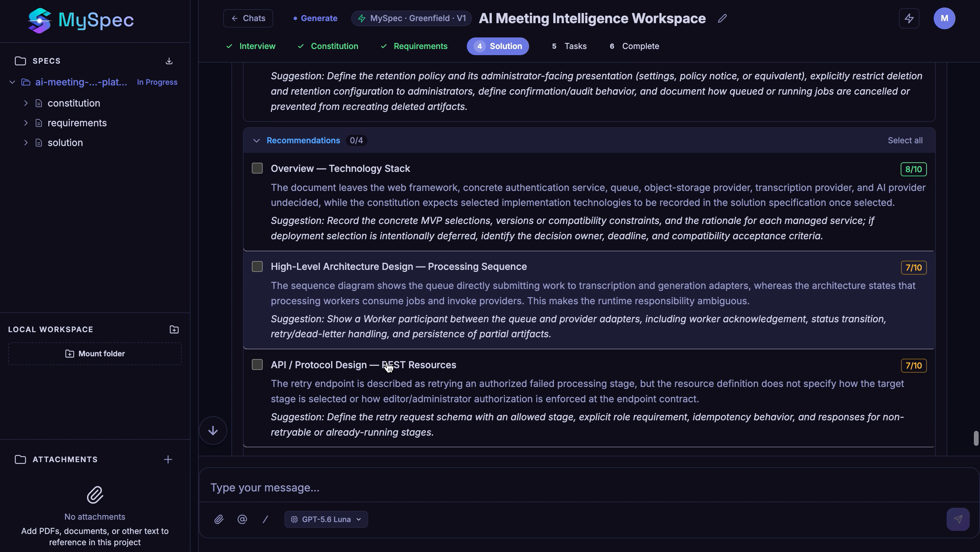Click the solution document icon

[x=38, y=143]
